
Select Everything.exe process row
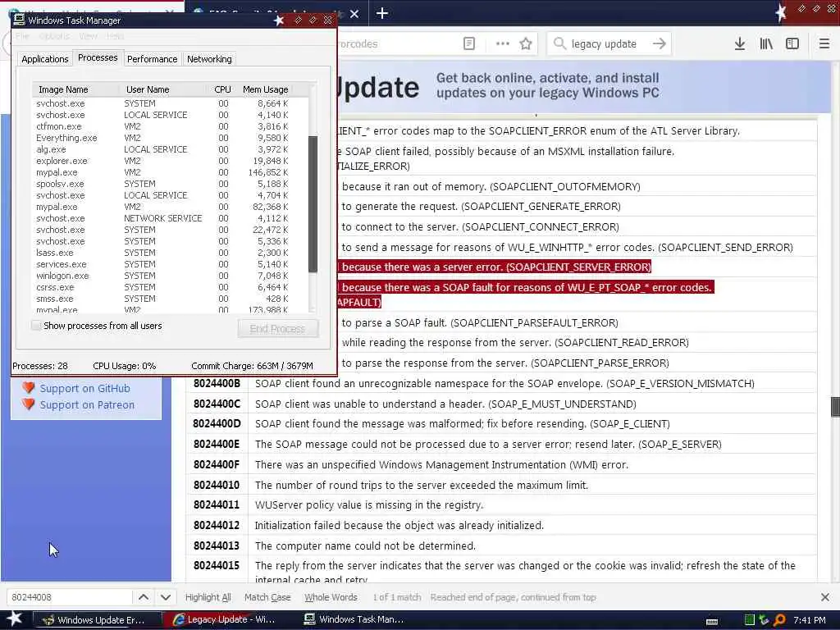click(162, 138)
